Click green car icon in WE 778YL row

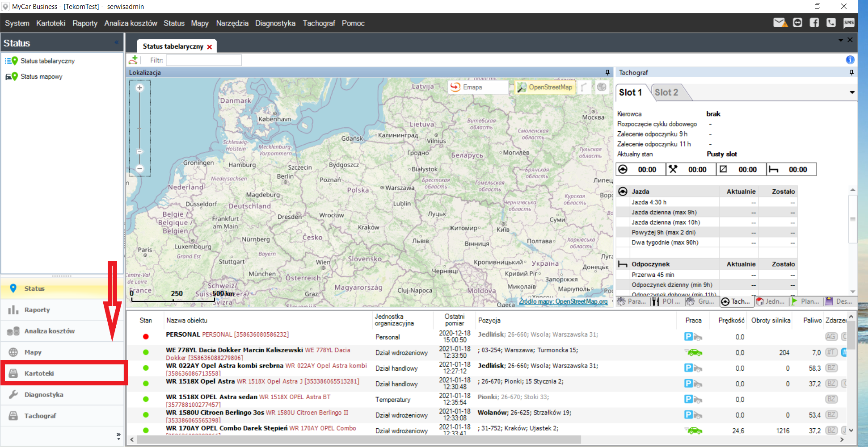pos(693,352)
